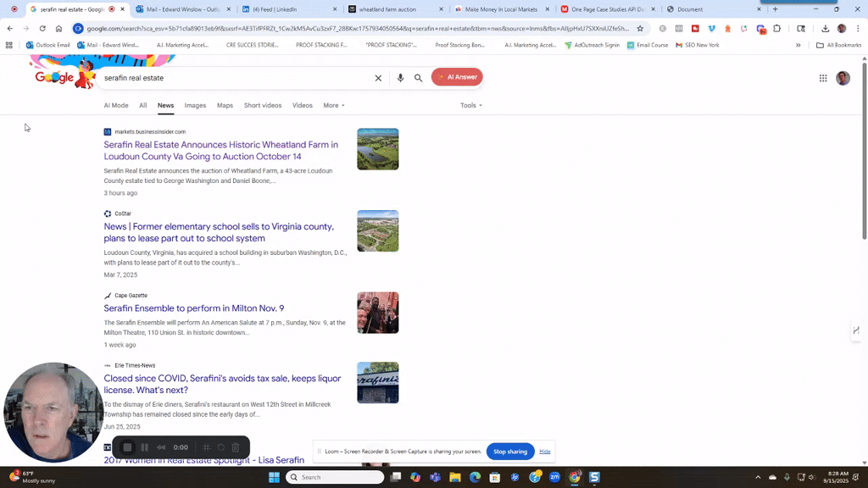868x488 pixels.
Task: Expand the Tools dropdown
Action: [471, 105]
